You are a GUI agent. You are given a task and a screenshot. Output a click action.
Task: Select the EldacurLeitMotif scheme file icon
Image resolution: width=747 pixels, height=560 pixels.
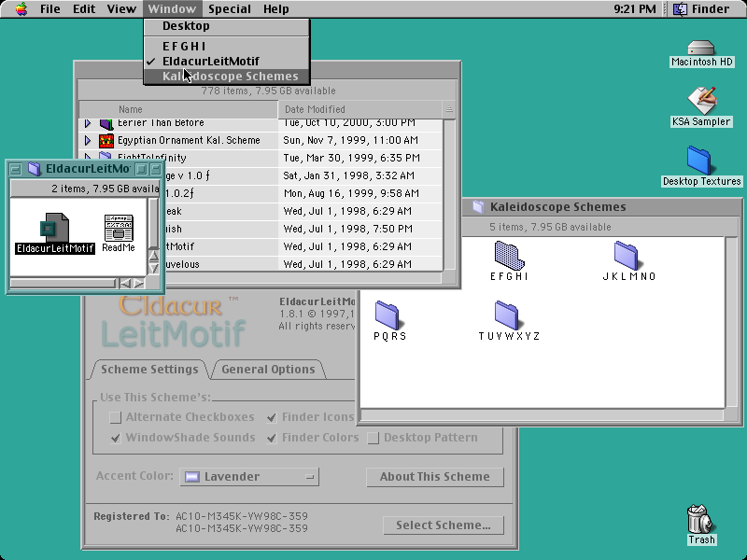click(54, 228)
